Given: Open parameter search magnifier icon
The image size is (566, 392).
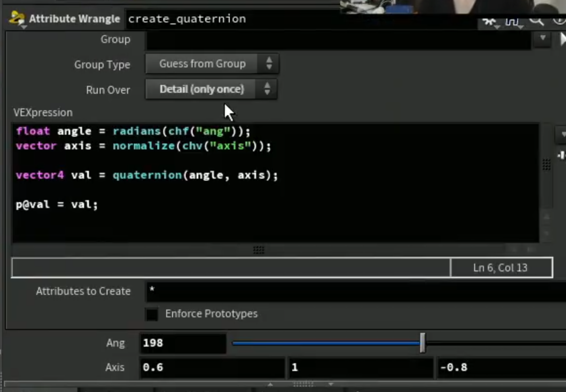Looking at the screenshot, I should point(536,20).
